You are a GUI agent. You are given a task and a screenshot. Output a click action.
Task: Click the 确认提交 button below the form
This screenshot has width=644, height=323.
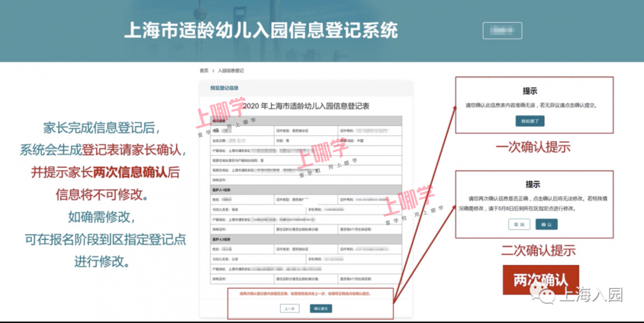[x=321, y=308]
